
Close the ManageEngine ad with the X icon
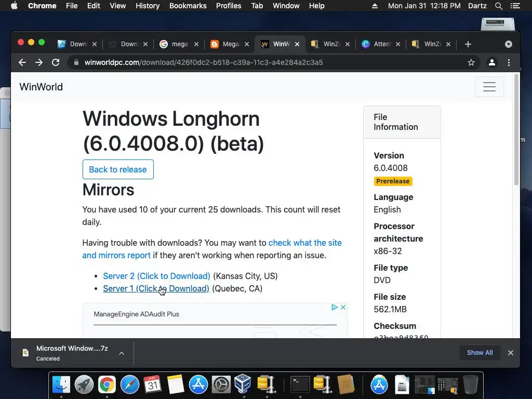(343, 307)
